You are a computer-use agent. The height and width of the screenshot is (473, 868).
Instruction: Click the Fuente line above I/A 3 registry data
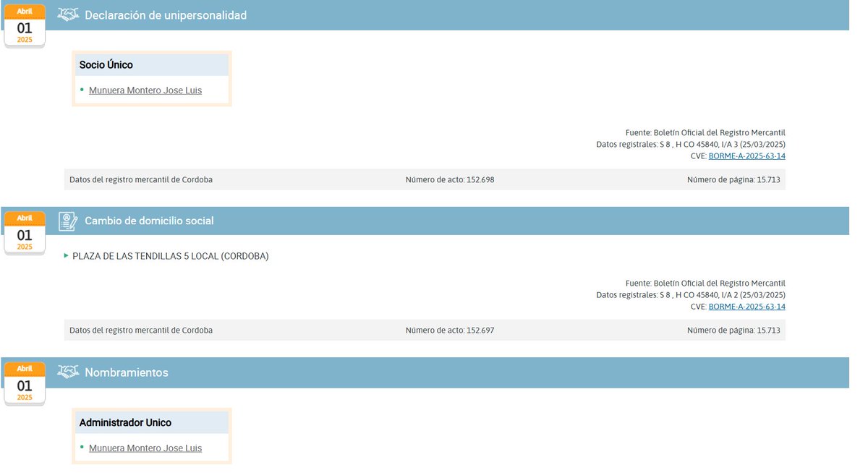click(x=705, y=133)
